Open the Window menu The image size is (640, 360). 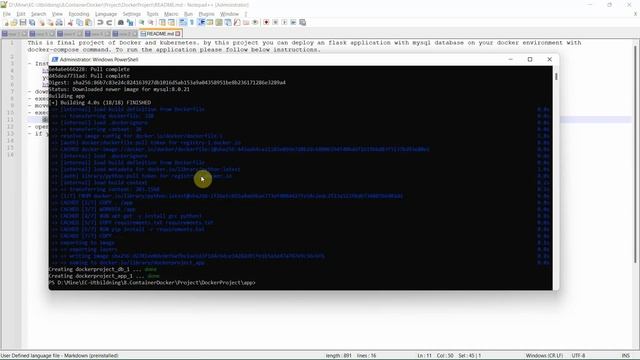pyautogui.click(x=229, y=14)
